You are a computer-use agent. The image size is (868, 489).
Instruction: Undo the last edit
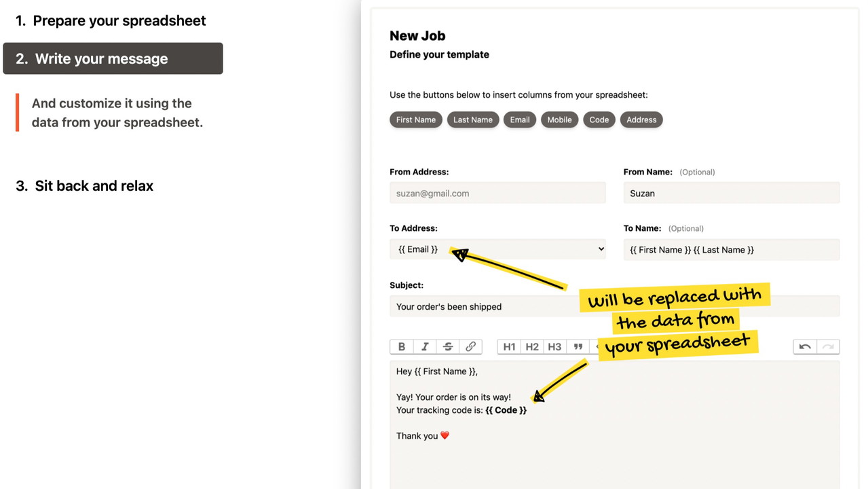(x=805, y=346)
